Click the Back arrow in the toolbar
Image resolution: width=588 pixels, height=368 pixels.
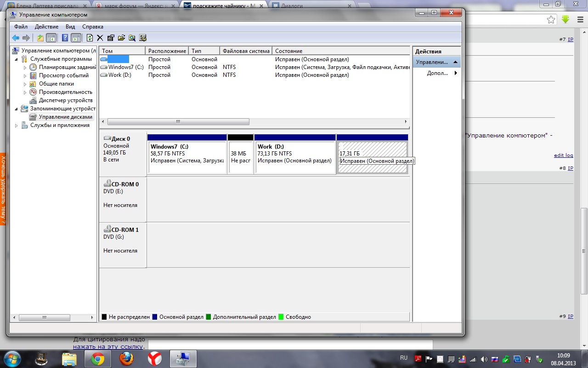tap(16, 38)
